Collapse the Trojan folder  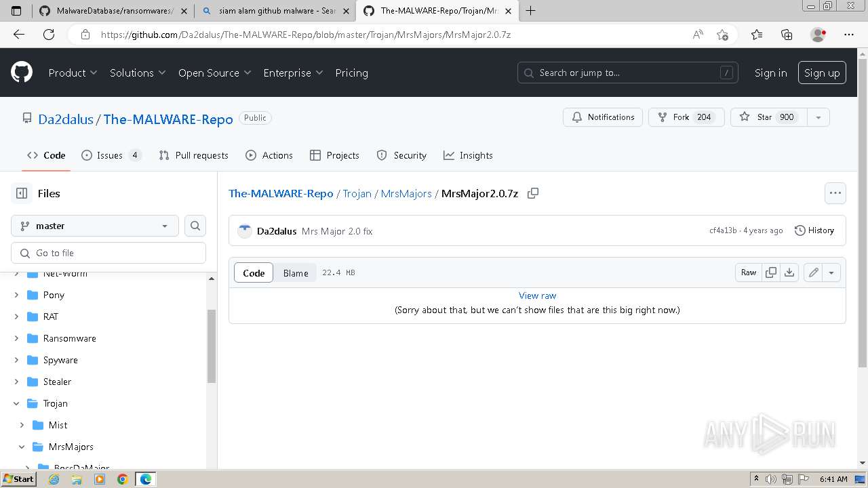(x=16, y=403)
